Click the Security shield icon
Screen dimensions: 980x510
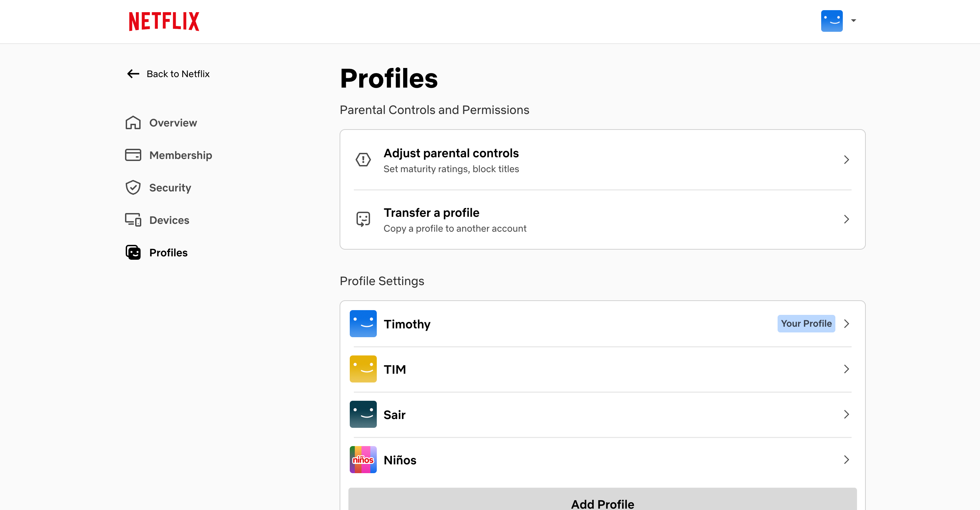[133, 187]
